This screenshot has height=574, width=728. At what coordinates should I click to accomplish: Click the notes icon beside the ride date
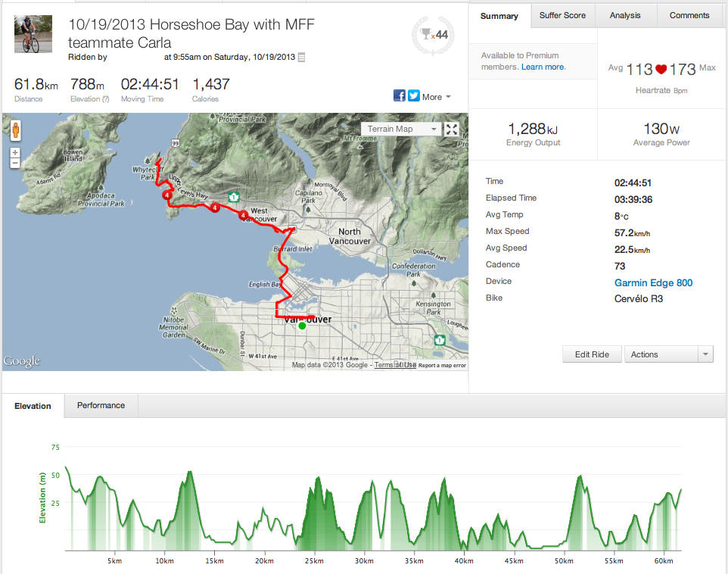[302, 57]
